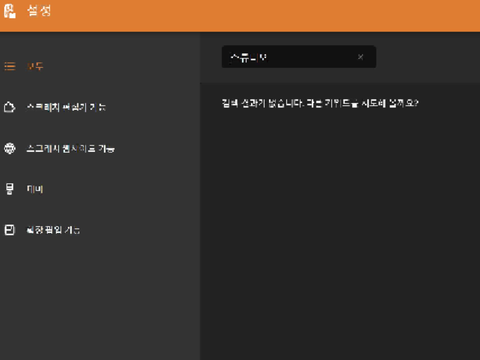480x360 pixels.
Task: Click the typed keyword inside the search box
Action: (249, 57)
